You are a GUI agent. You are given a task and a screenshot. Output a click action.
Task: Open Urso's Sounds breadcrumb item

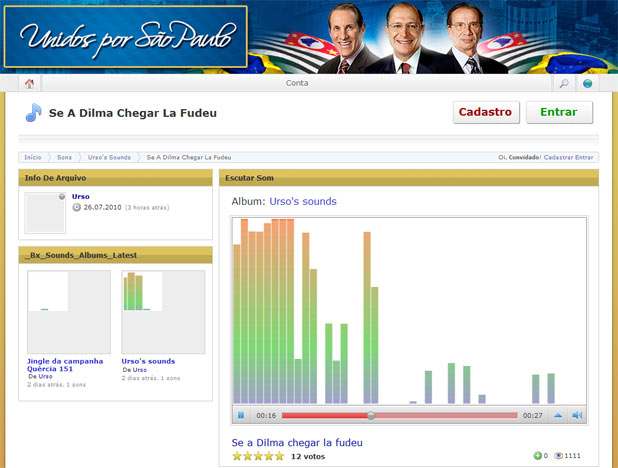tap(109, 157)
